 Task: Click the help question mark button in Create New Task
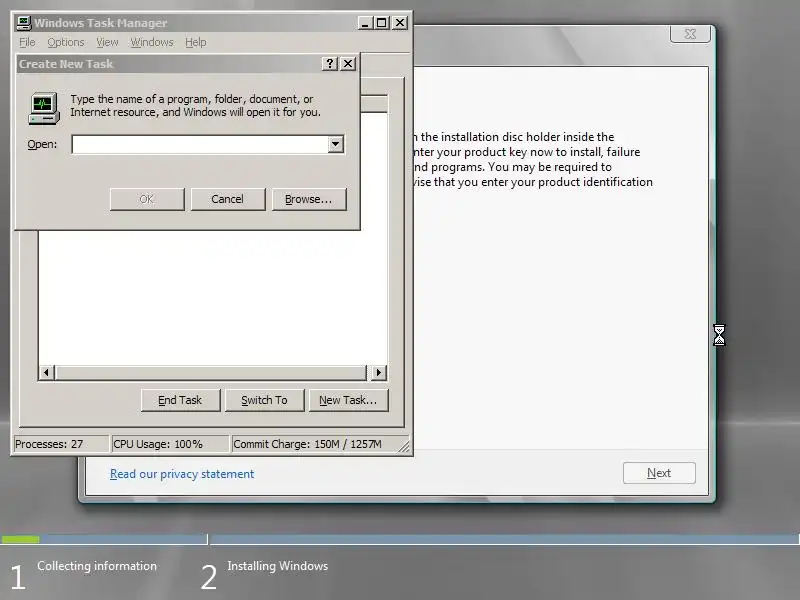point(330,63)
